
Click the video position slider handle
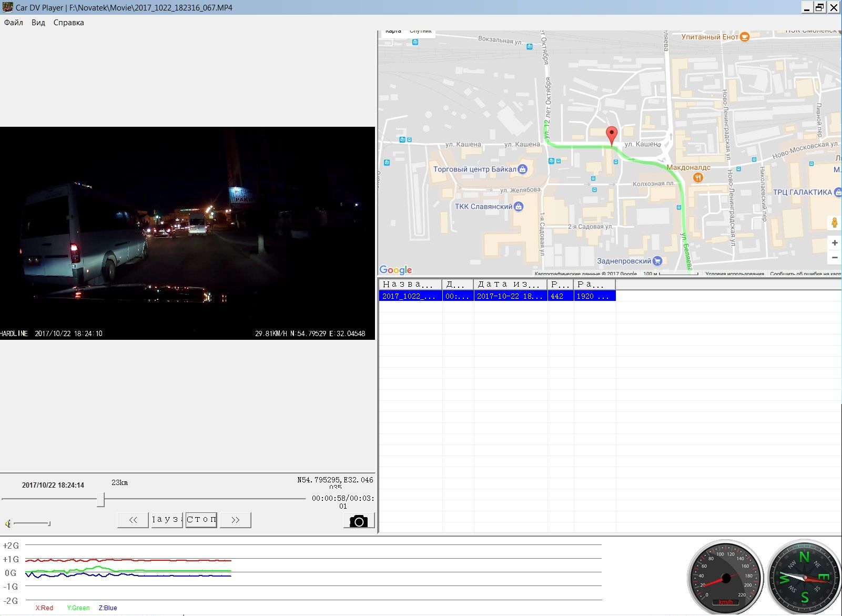click(x=101, y=499)
